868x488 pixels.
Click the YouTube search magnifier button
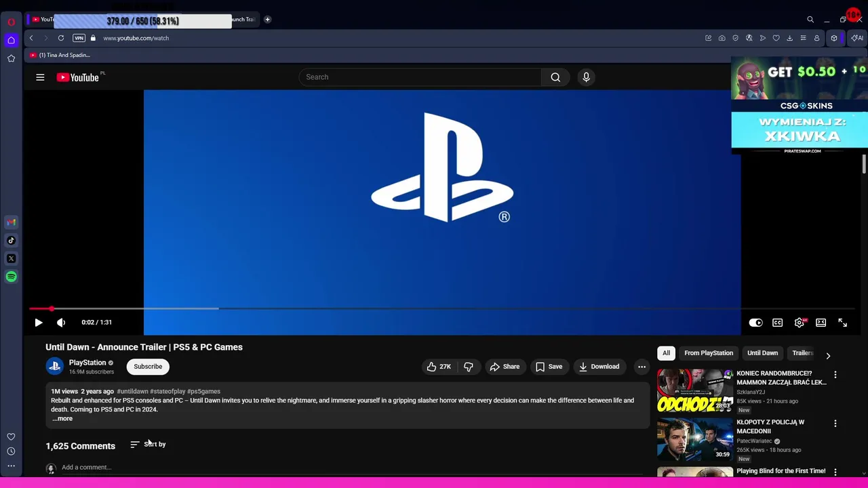(x=555, y=77)
